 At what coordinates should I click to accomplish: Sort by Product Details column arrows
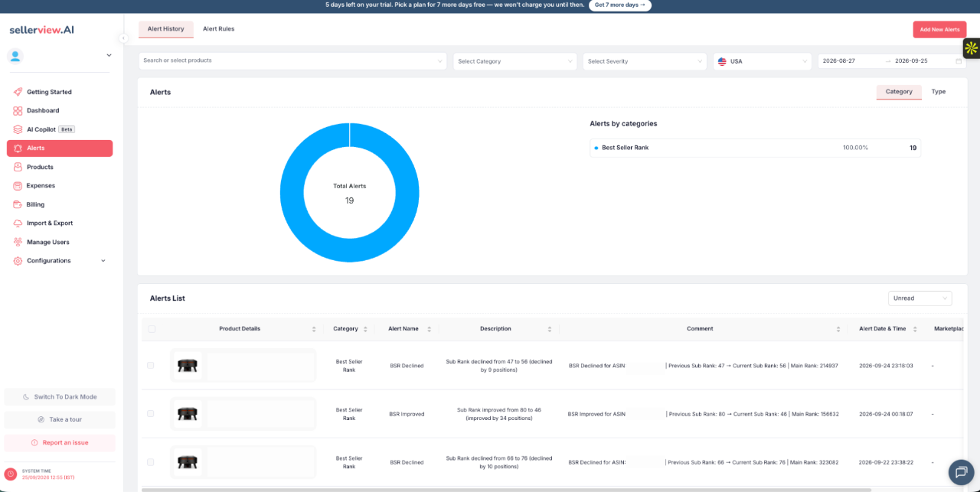314,329
